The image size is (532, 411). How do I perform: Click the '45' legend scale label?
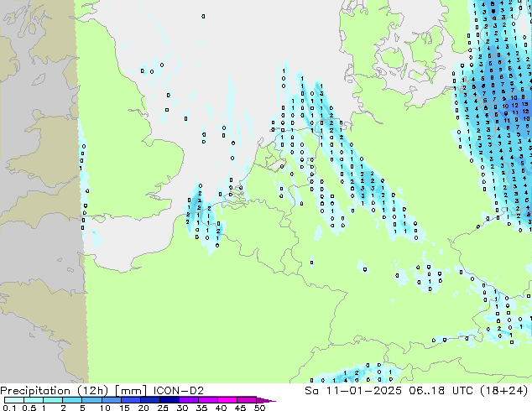click(x=240, y=408)
